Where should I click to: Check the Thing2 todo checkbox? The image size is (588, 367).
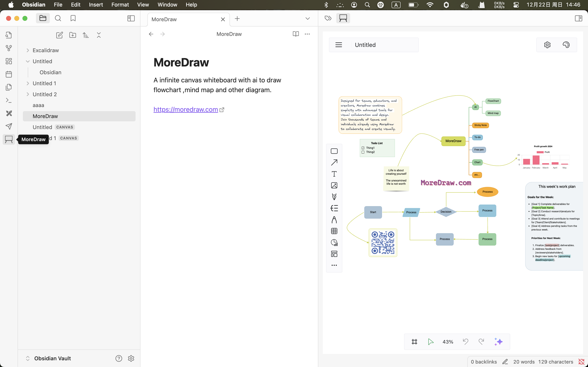pos(363,152)
